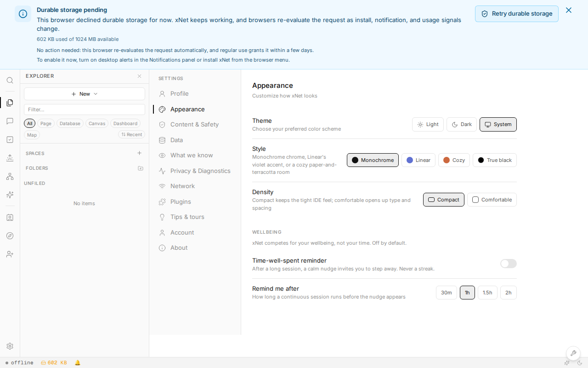Open the tasks checkmark icon in sidebar
Screen dimensions: 588x368
coord(10,139)
